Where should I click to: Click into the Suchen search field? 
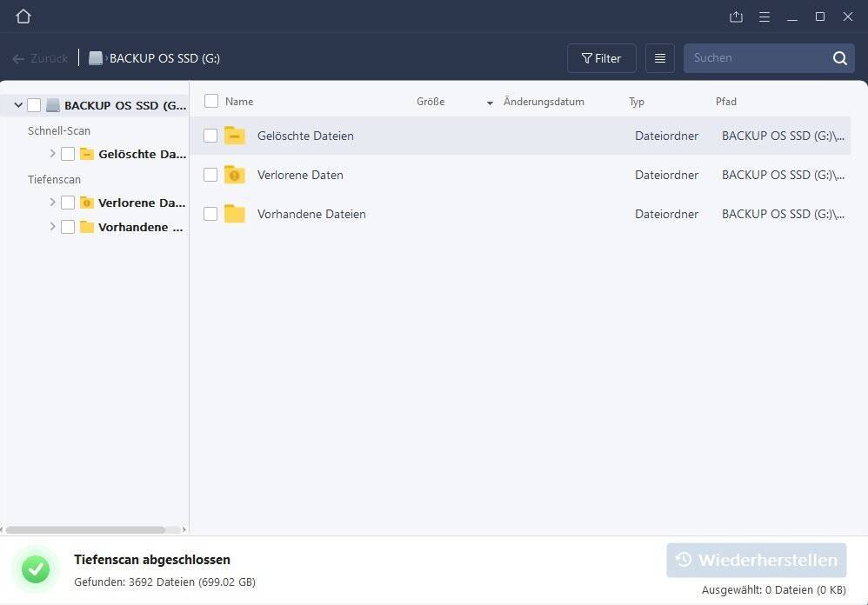tap(755, 58)
